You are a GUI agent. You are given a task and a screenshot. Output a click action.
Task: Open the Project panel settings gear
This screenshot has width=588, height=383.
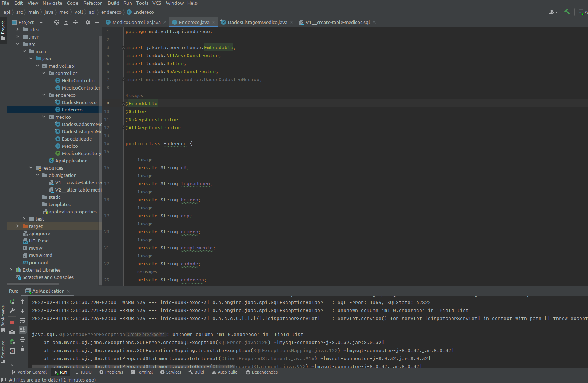coord(88,22)
